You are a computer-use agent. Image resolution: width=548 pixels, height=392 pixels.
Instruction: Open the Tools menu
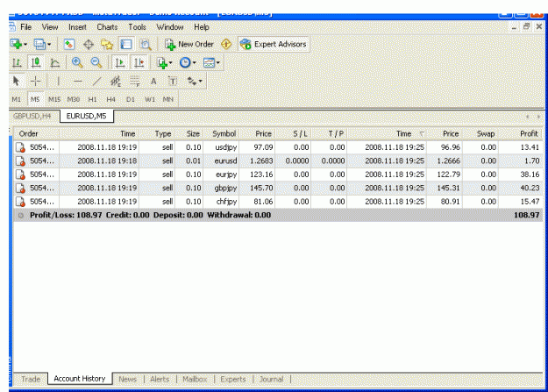(137, 27)
